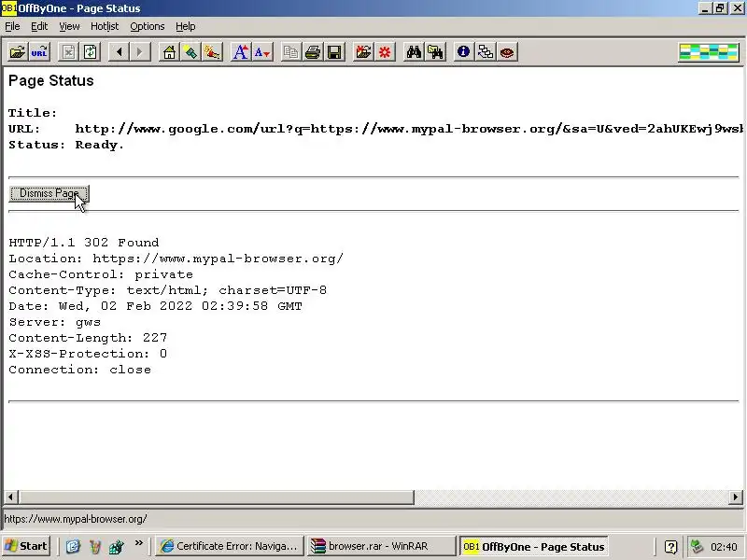Click the Open URL toolbar icon
The height and width of the screenshot is (560, 747).
(x=39, y=52)
